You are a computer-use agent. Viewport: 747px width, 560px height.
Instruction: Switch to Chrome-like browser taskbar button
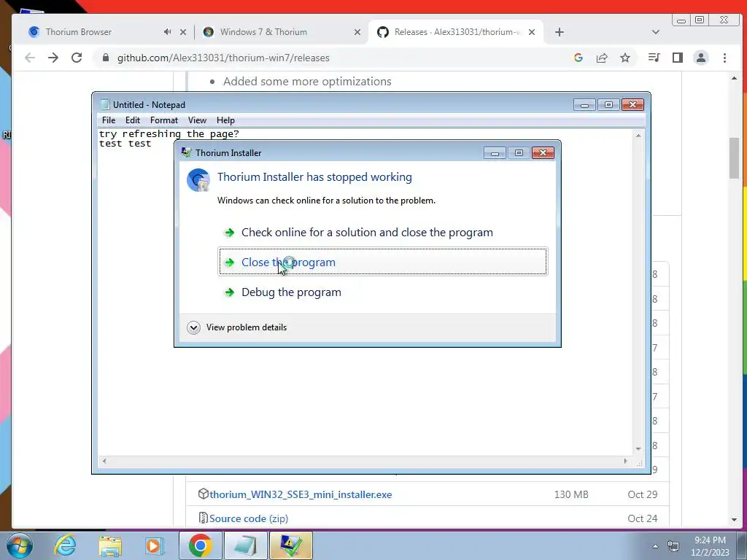click(201, 545)
